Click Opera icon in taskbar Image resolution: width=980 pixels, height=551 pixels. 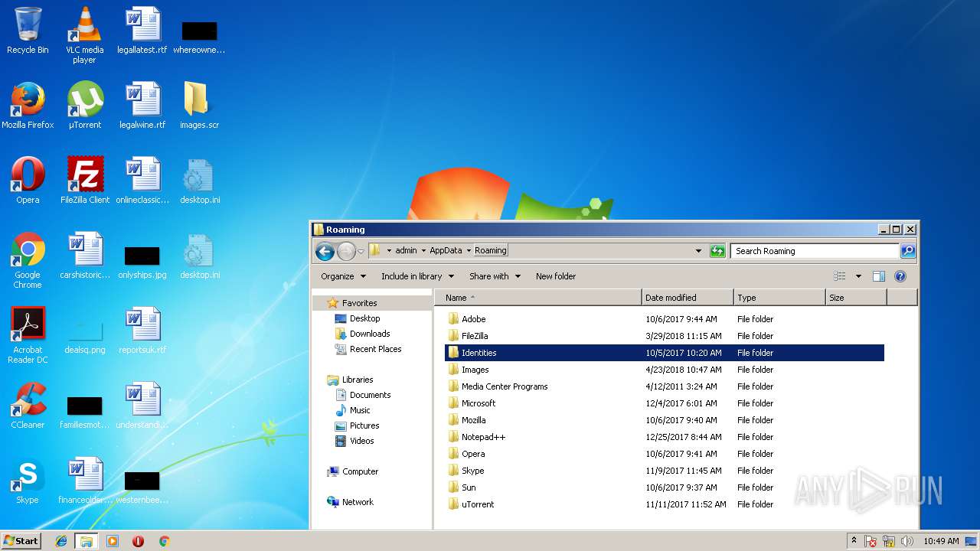138,541
